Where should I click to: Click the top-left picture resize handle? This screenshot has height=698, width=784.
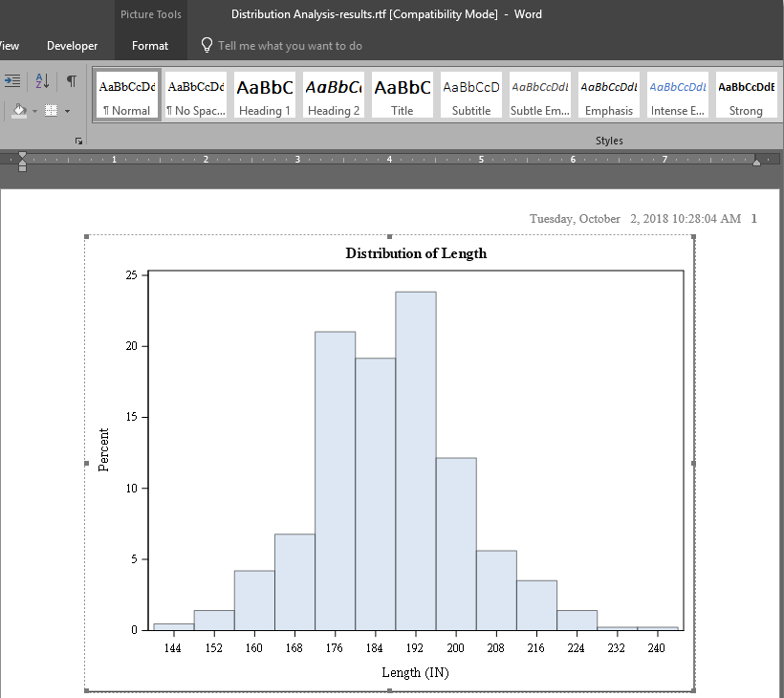tap(86, 236)
